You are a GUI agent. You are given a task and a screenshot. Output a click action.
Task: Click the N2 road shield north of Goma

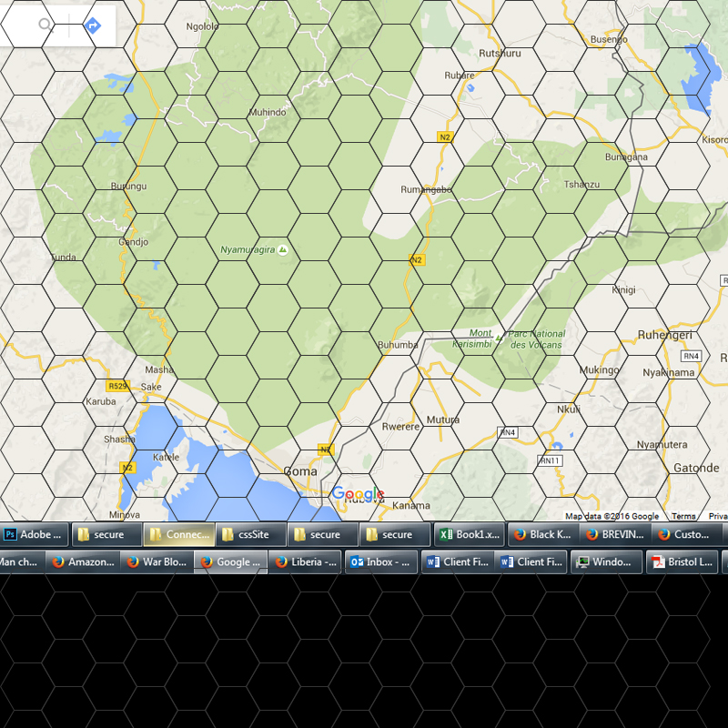click(325, 449)
